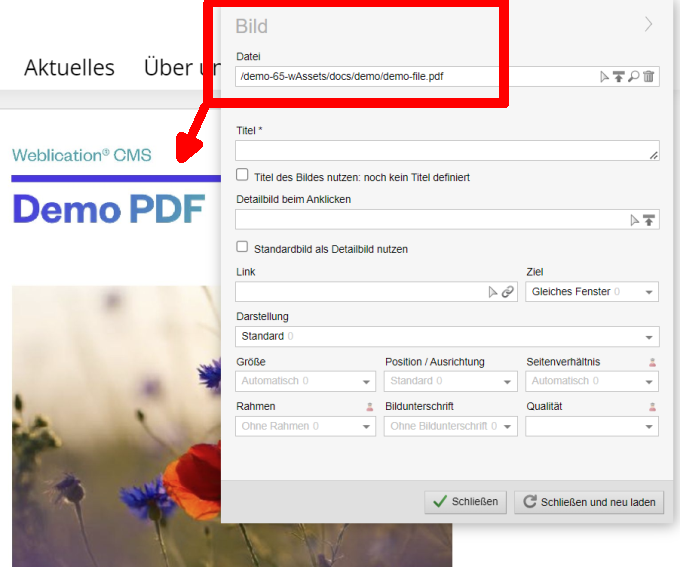The image size is (680, 567).
Task: Open the Qualität dropdown
Action: pos(592,426)
